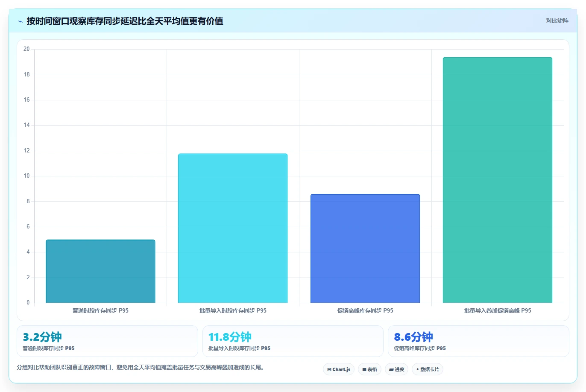
Task: Click the 普通时段库存同步 P95 bar
Action: [100, 272]
